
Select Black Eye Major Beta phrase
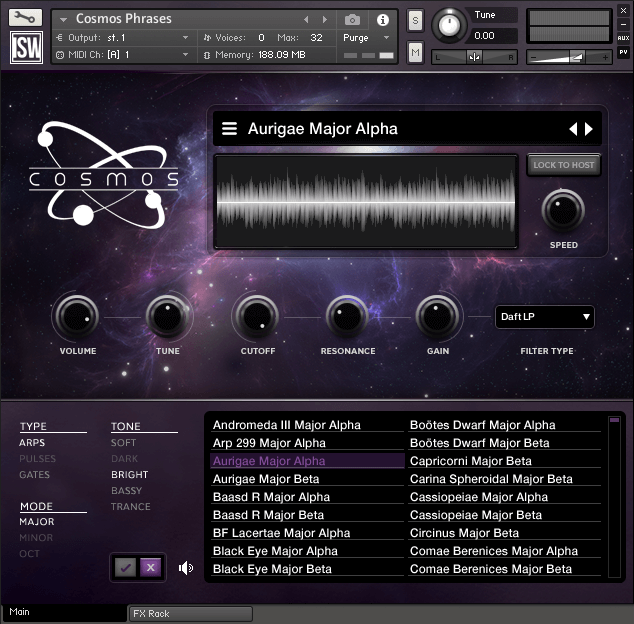(x=307, y=569)
